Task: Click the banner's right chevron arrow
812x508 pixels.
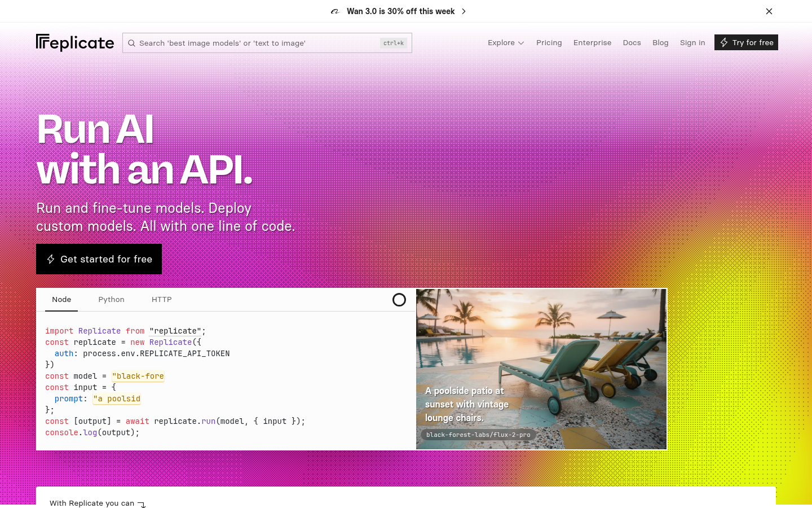Action: [464, 11]
